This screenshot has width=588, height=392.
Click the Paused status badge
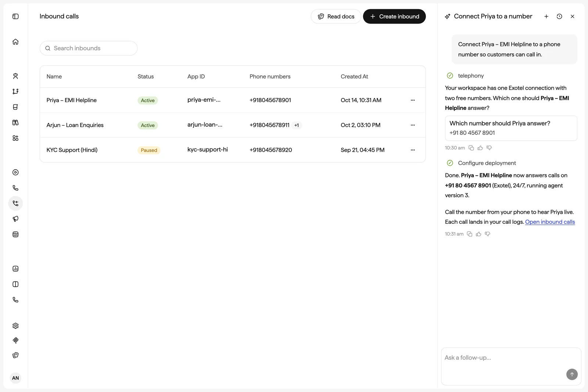coord(149,150)
